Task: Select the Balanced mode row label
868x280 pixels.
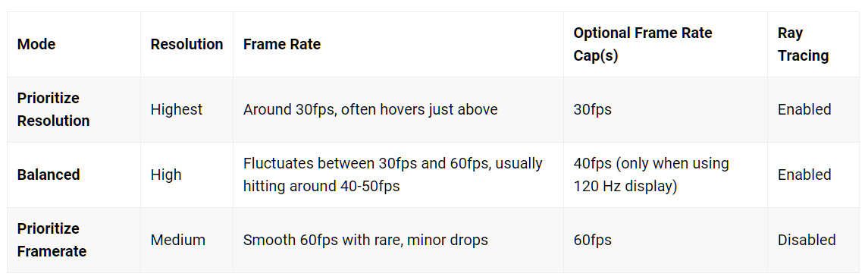Action: tap(49, 175)
